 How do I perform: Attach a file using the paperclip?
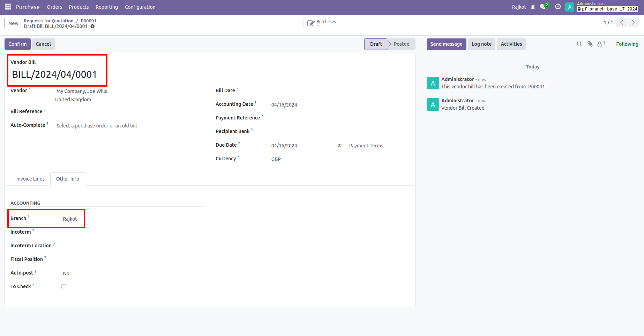(590, 44)
